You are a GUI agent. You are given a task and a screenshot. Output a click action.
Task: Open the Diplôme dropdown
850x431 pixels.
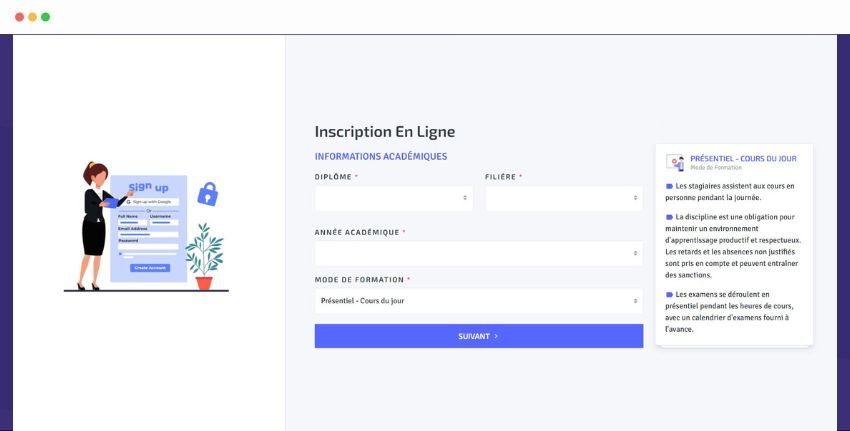point(394,198)
